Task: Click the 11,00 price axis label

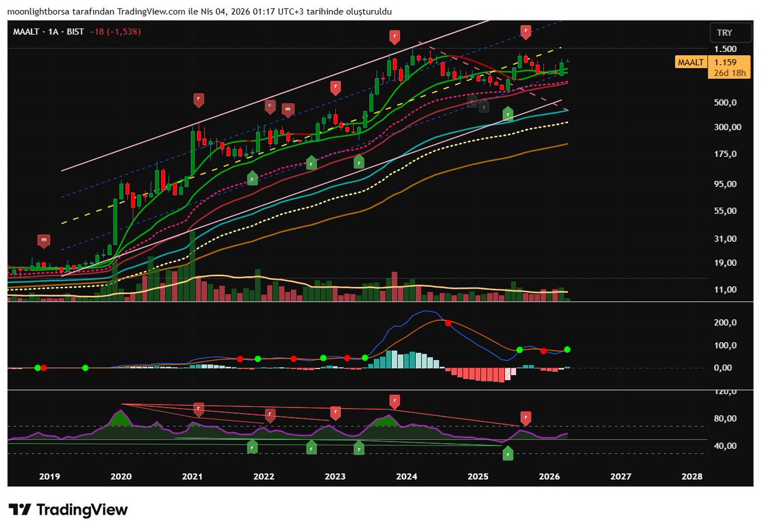Action: (725, 289)
